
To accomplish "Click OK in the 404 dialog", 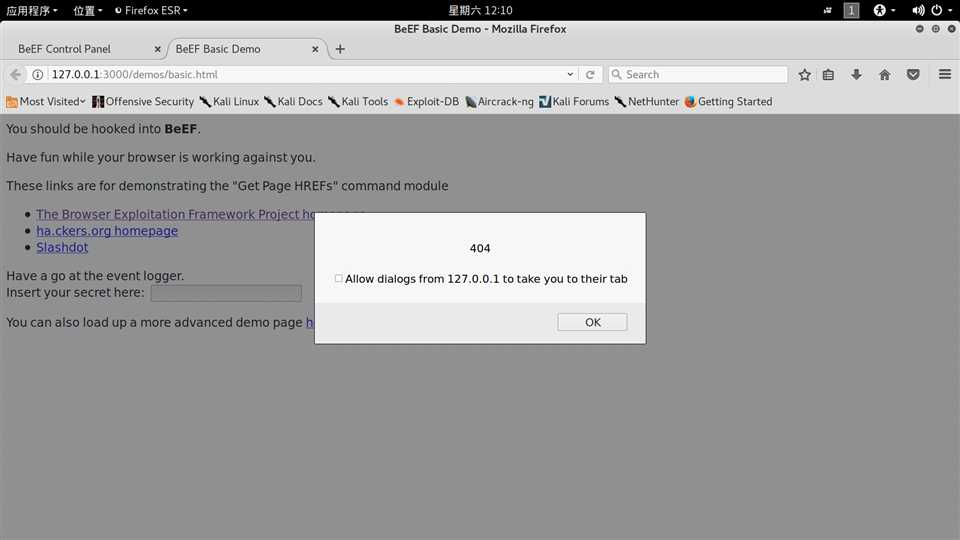I will pyautogui.click(x=592, y=322).
